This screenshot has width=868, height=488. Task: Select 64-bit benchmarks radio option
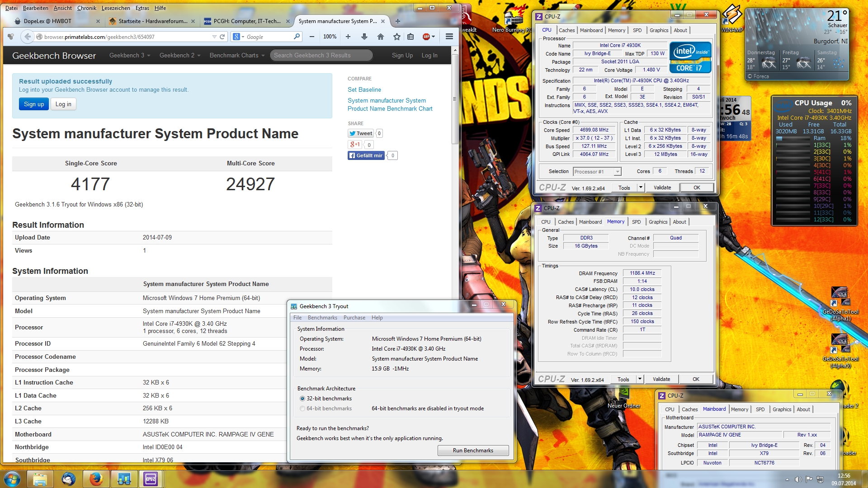click(302, 408)
